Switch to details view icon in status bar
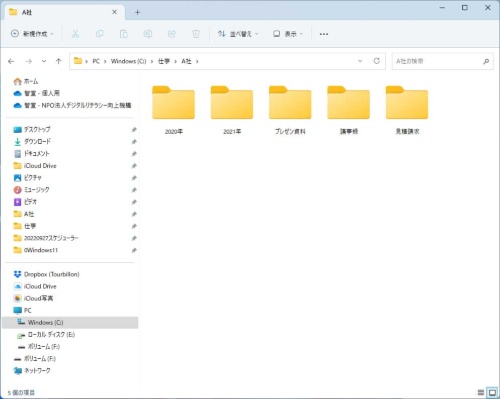The height and width of the screenshot is (399, 500). 481,392
